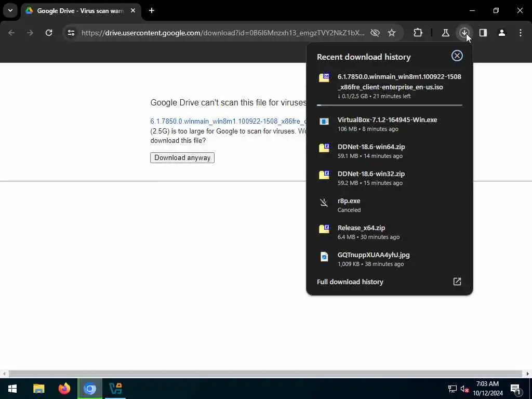This screenshot has width=532, height=399.
Task: Switch to Chrome in the taskbar
Action: pos(90,389)
